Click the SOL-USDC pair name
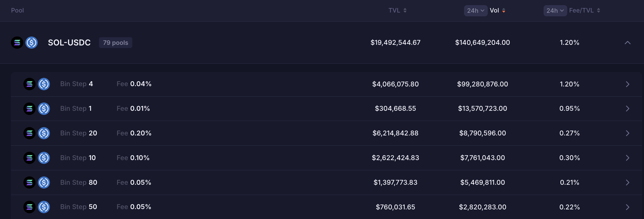Screen dimensions: 644x219 click(x=69, y=43)
